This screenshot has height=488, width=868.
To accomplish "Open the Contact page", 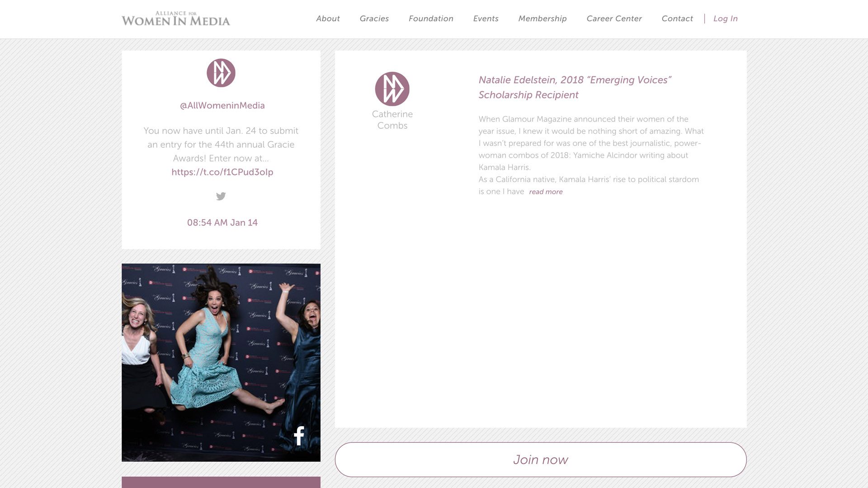I will (677, 19).
